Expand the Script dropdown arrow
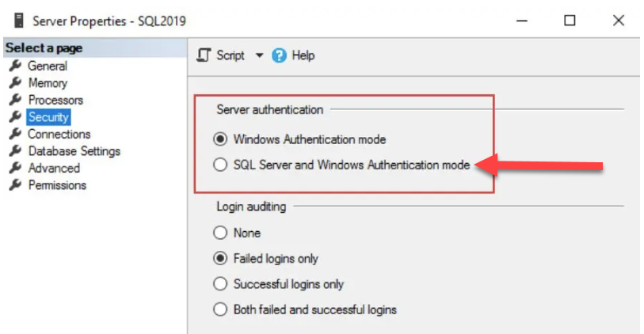The image size is (644, 334). pyautogui.click(x=259, y=55)
